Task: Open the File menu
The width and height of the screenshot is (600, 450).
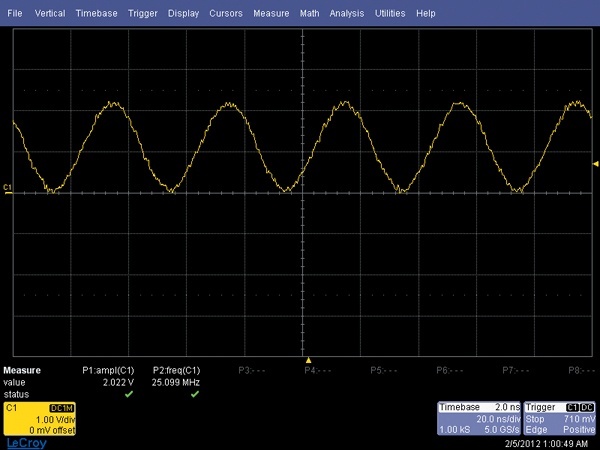Action: pos(15,15)
